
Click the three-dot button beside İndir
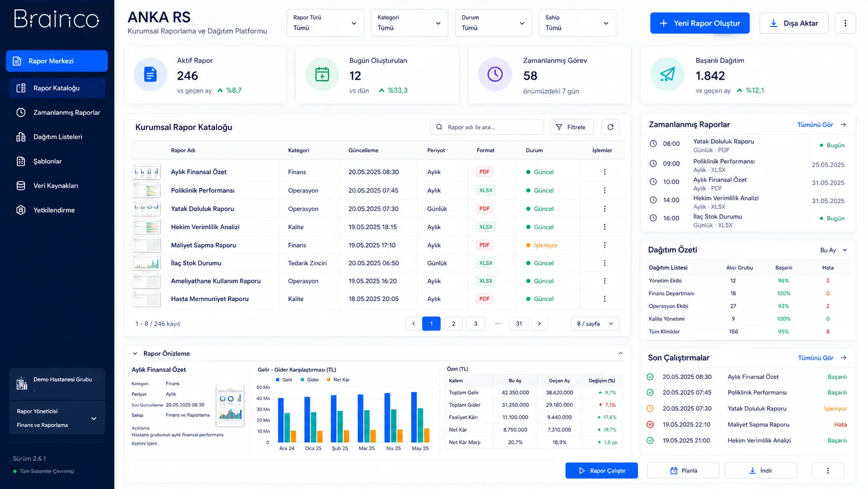coord(828,471)
